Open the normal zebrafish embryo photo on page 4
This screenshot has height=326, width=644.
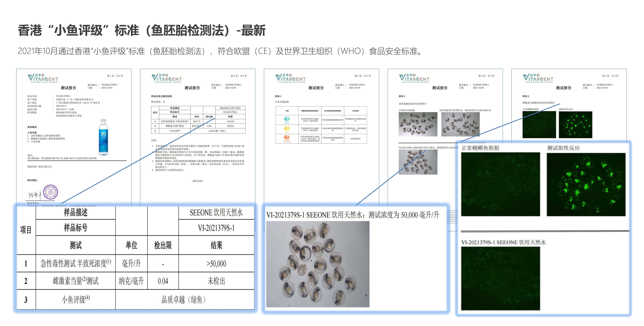418,124
